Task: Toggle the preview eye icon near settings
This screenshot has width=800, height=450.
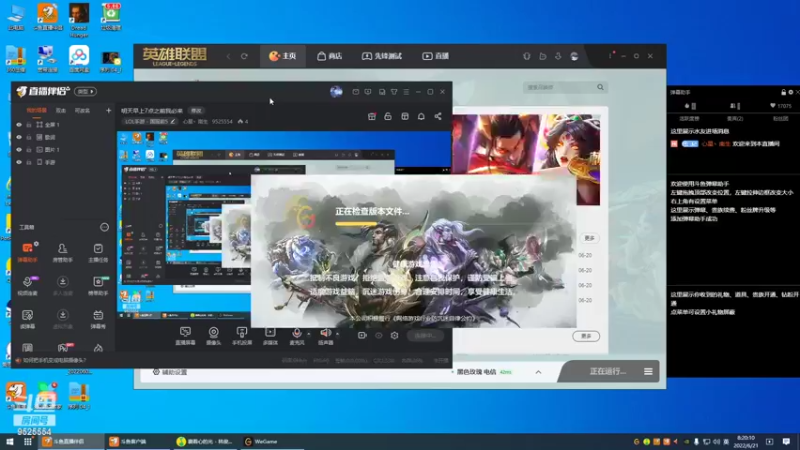Action: click(x=379, y=335)
